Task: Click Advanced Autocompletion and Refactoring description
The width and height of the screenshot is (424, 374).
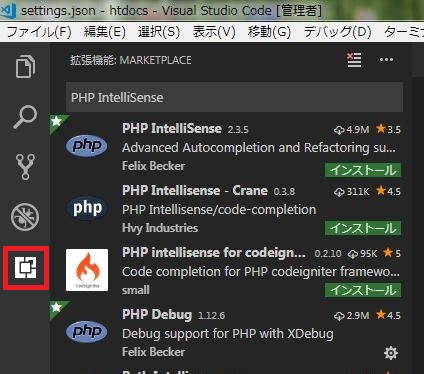Action: coord(259,148)
